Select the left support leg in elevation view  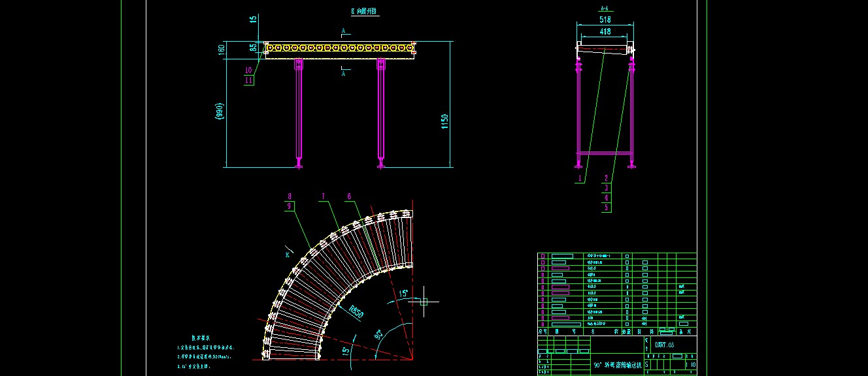click(x=299, y=114)
